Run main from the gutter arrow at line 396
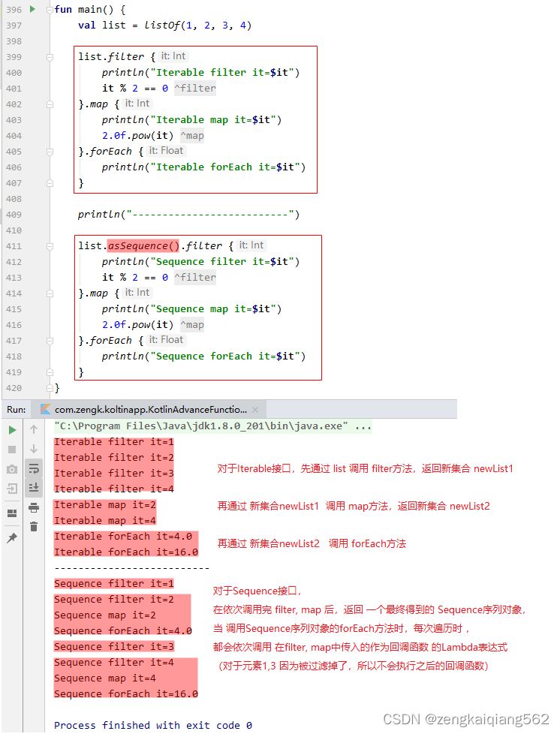Image resolution: width=560 pixels, height=734 pixels. pos(32,9)
